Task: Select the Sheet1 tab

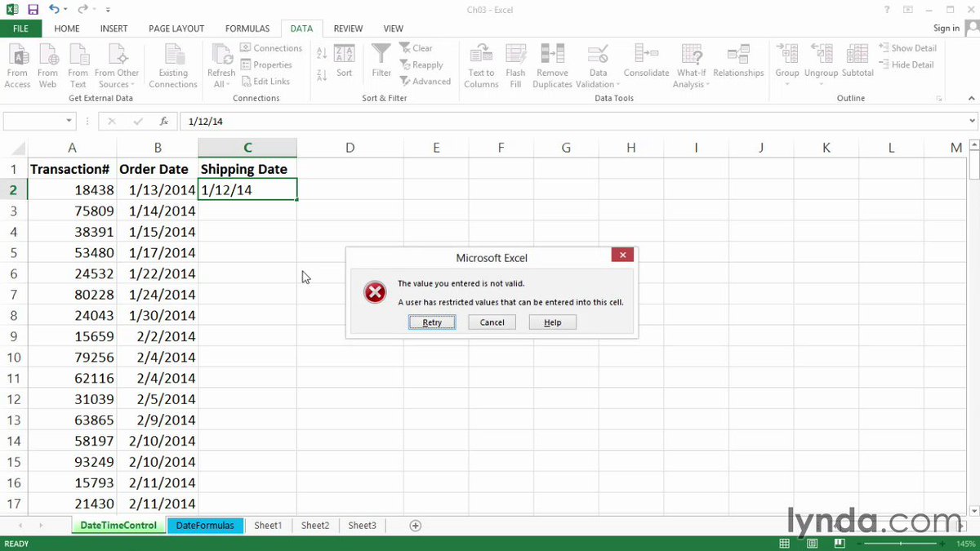Action: pos(268,526)
